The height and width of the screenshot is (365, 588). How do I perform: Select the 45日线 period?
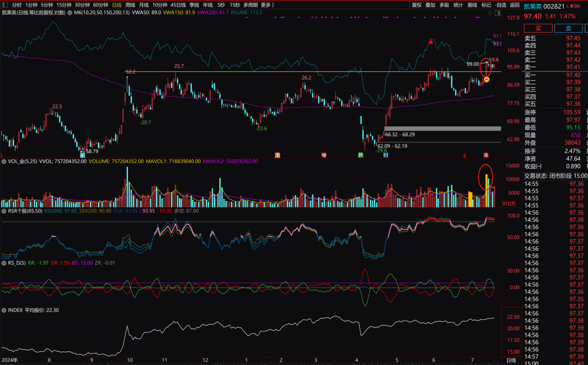pyautogui.click(x=178, y=5)
